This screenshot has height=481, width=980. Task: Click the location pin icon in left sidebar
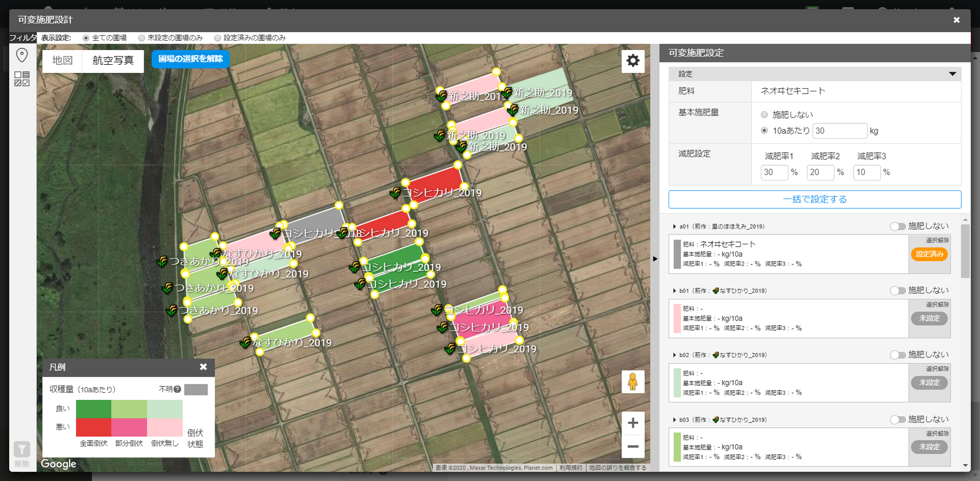click(22, 55)
